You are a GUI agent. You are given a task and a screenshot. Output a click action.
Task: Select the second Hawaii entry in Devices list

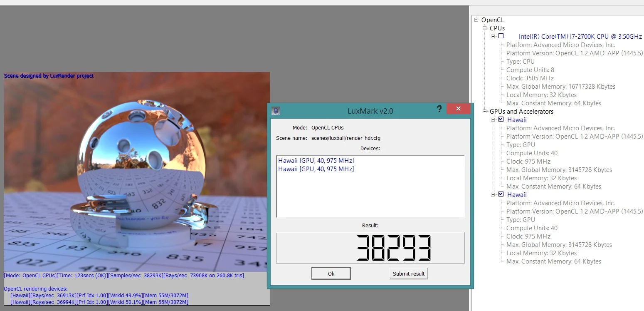coord(316,169)
